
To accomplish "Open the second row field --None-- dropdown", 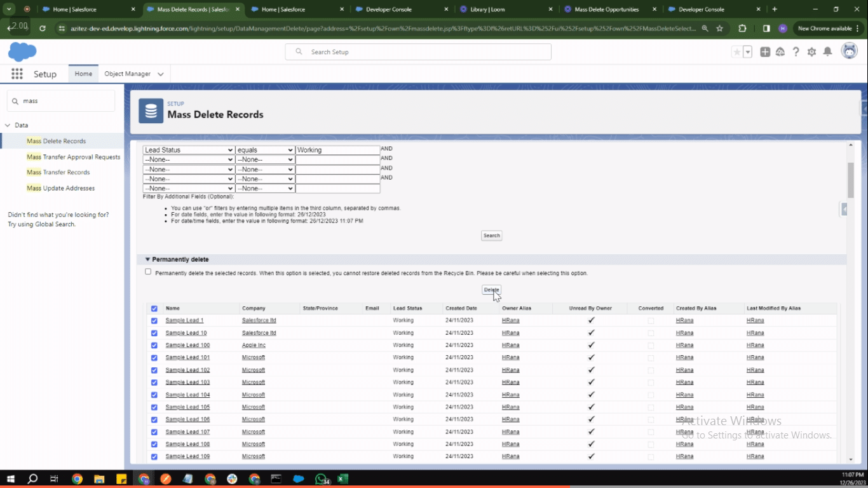I will (x=189, y=159).
